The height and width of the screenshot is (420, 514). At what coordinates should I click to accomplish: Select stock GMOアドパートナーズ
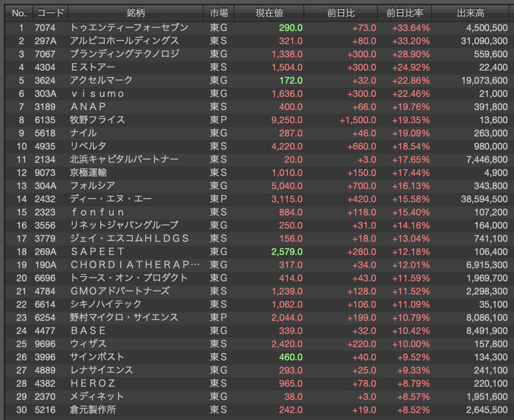pyautogui.click(x=120, y=291)
